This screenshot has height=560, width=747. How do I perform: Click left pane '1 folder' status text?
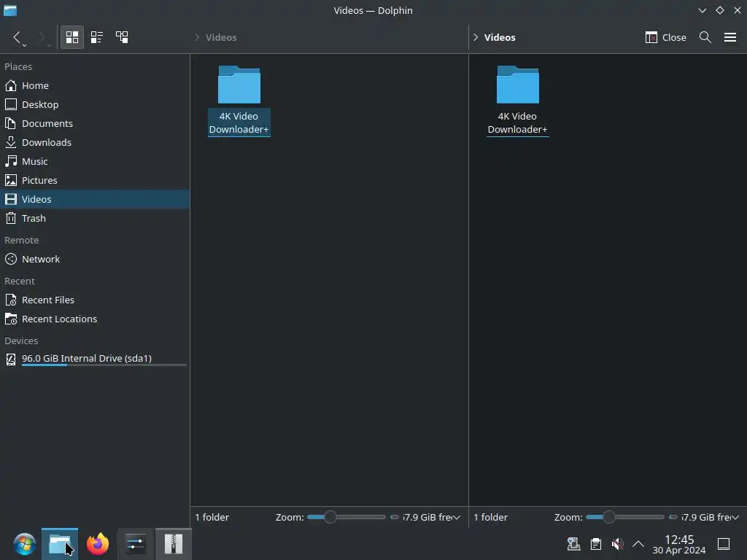(x=212, y=517)
